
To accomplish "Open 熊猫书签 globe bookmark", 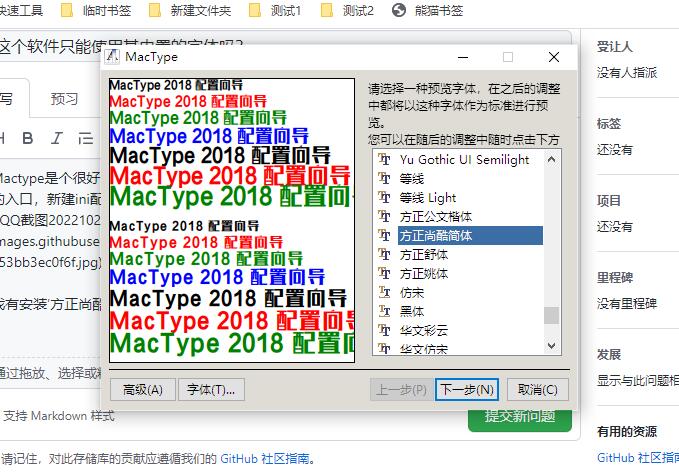I will tap(427, 10).
